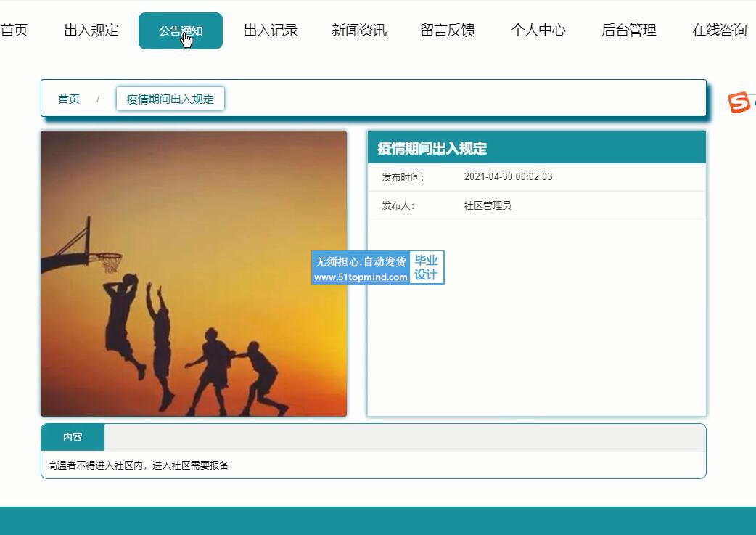The height and width of the screenshot is (535, 756).
Task: Click the publish time 2021-04-30 00:02:03
Action: [x=508, y=177]
